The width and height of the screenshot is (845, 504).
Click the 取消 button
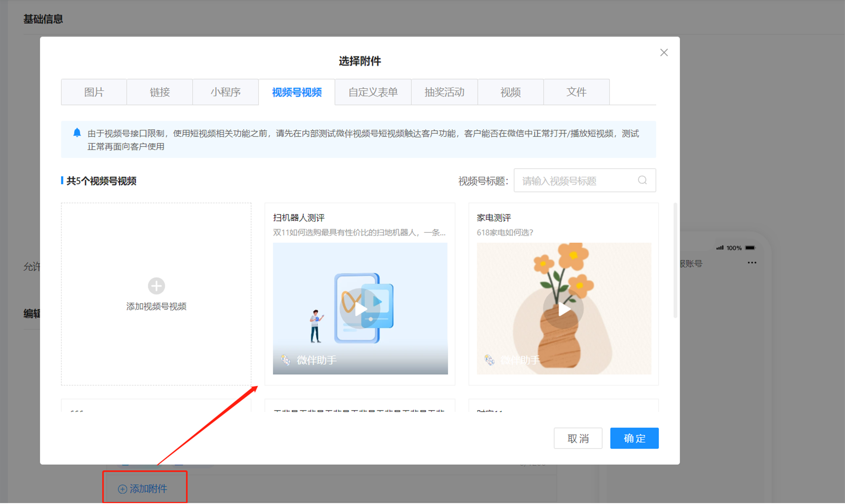click(x=578, y=438)
